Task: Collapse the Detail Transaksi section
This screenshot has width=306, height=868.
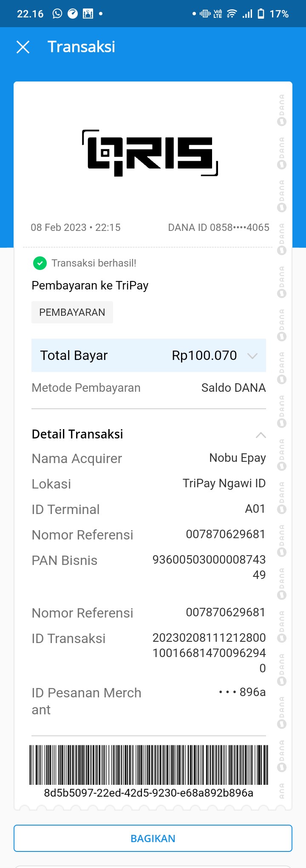Action: tap(261, 435)
